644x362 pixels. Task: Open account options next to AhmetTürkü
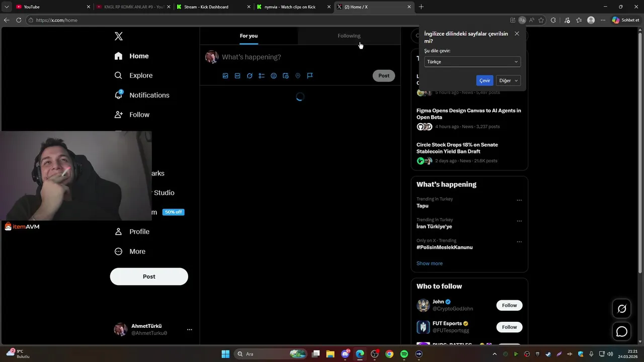click(190, 330)
